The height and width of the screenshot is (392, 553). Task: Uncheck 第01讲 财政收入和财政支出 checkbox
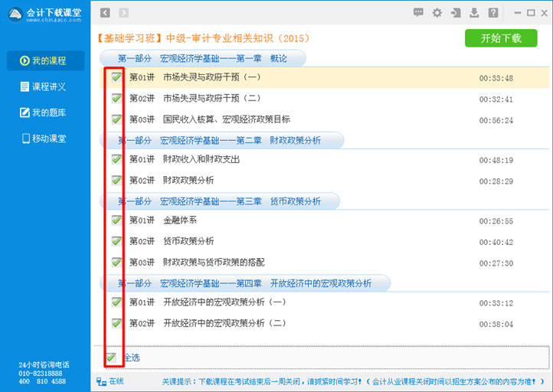tap(116, 159)
